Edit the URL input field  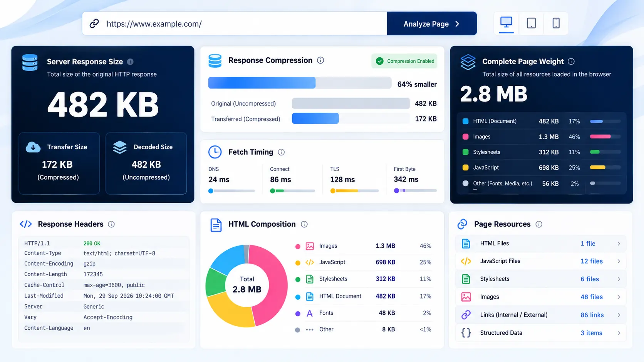tap(235, 24)
